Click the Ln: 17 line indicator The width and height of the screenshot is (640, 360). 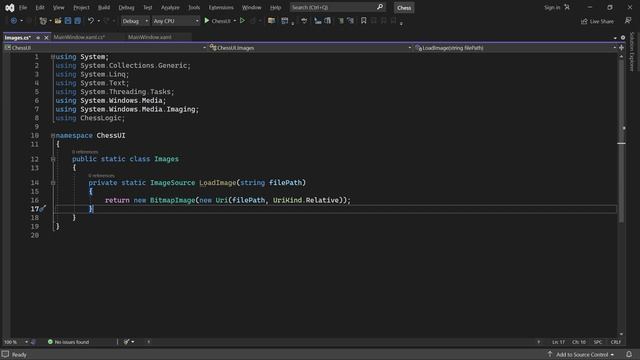tap(558, 342)
